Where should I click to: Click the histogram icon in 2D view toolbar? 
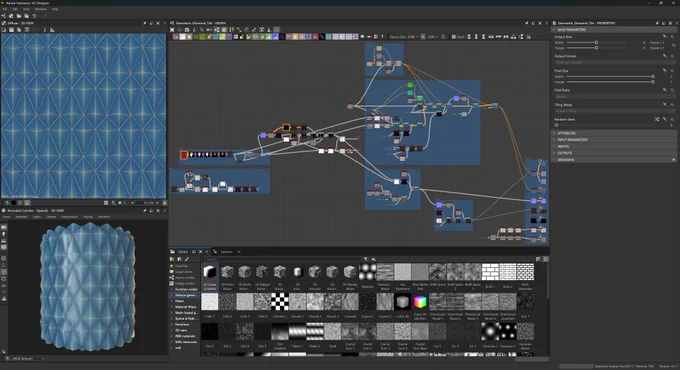[x=52, y=30]
